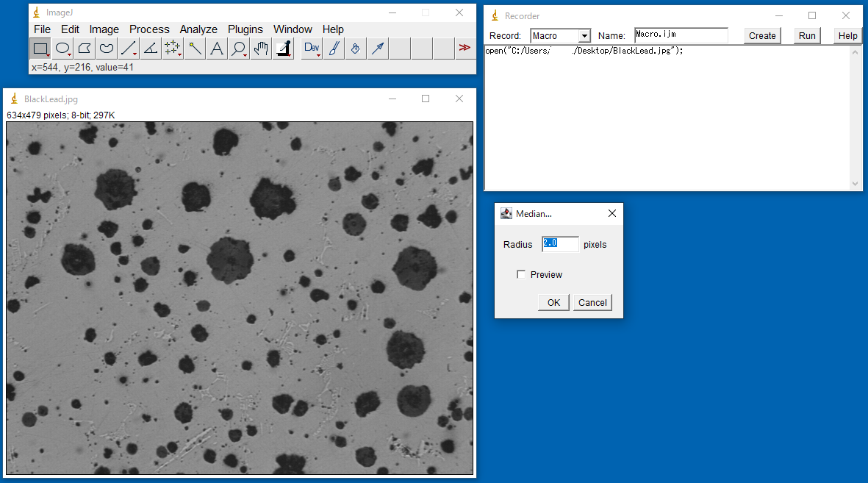The image size is (868, 483).
Task: Choose the Text tool
Action: [217, 49]
